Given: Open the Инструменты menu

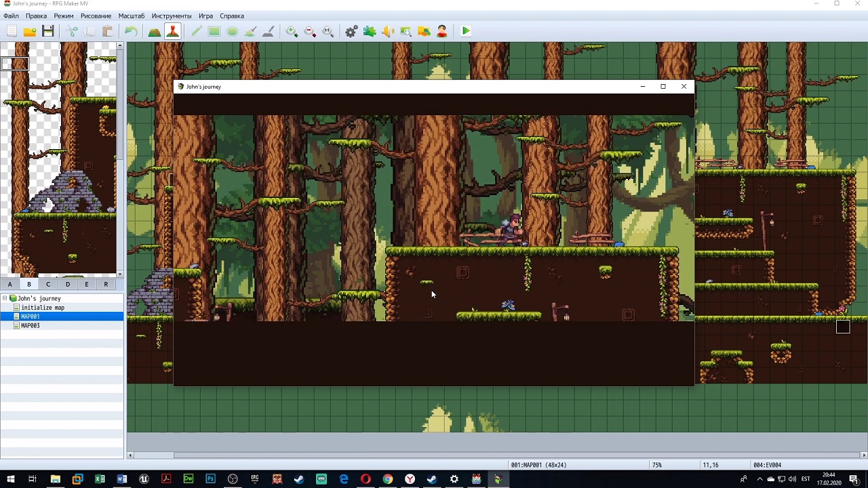Looking at the screenshot, I should point(171,16).
